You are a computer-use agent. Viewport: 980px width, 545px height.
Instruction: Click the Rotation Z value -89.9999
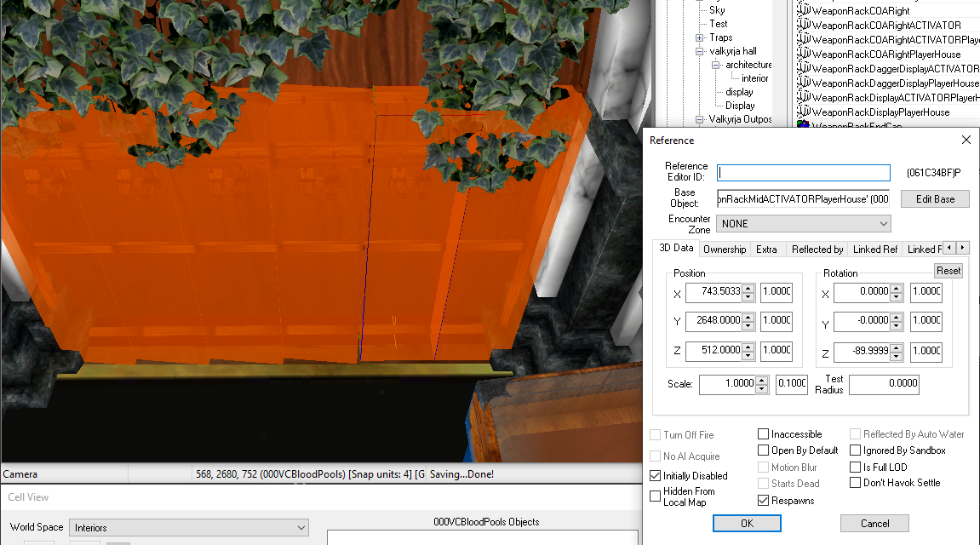click(863, 351)
